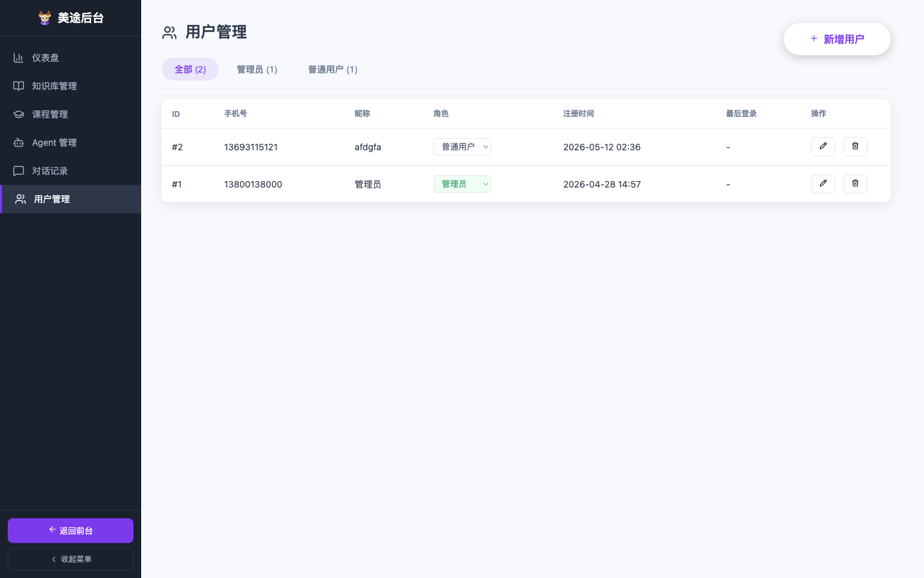Select 用户管理 in the sidebar
This screenshot has height=578, width=924.
pos(71,199)
